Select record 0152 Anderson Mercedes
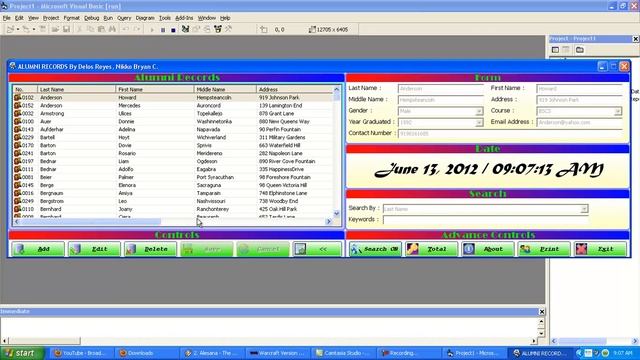Screen dimensions: 640x360 click(x=173, y=106)
